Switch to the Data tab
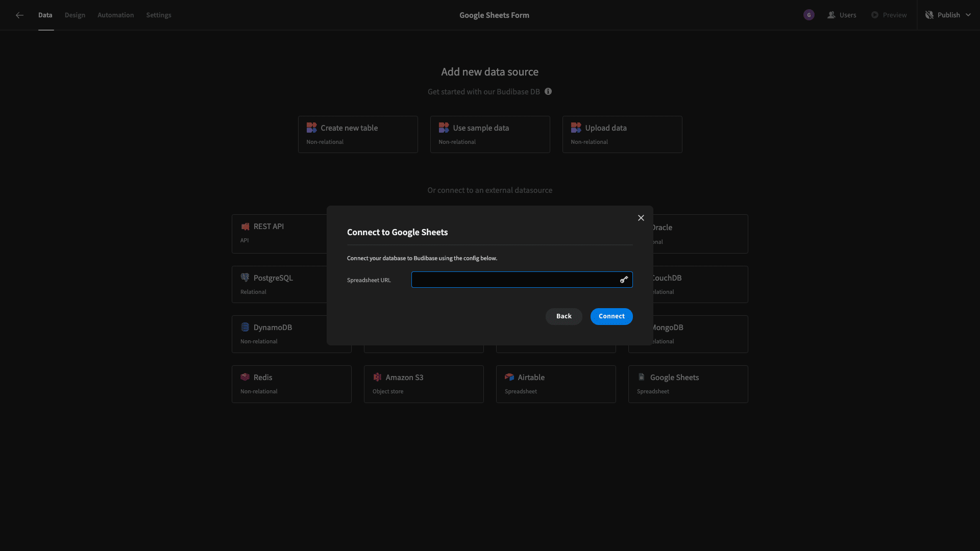 coord(45,15)
